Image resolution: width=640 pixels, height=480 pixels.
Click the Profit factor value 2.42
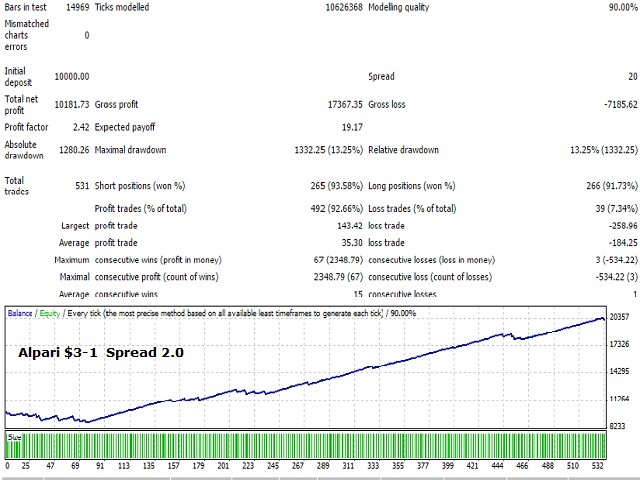(78, 127)
